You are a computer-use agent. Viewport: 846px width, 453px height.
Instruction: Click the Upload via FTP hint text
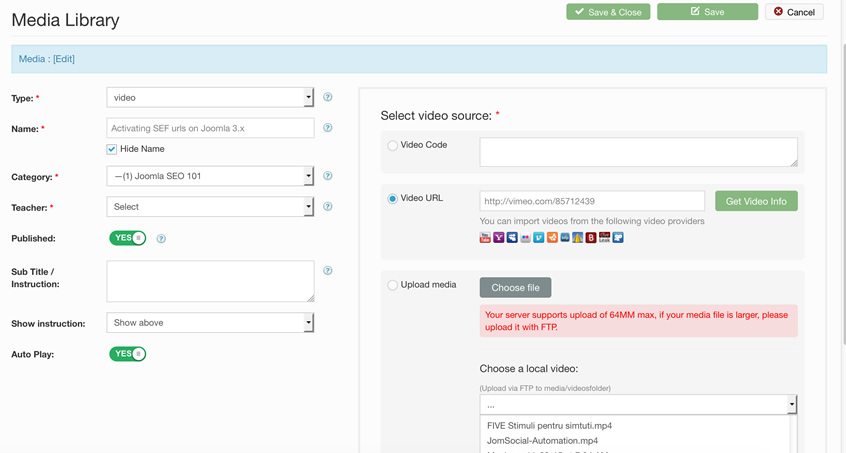point(545,388)
